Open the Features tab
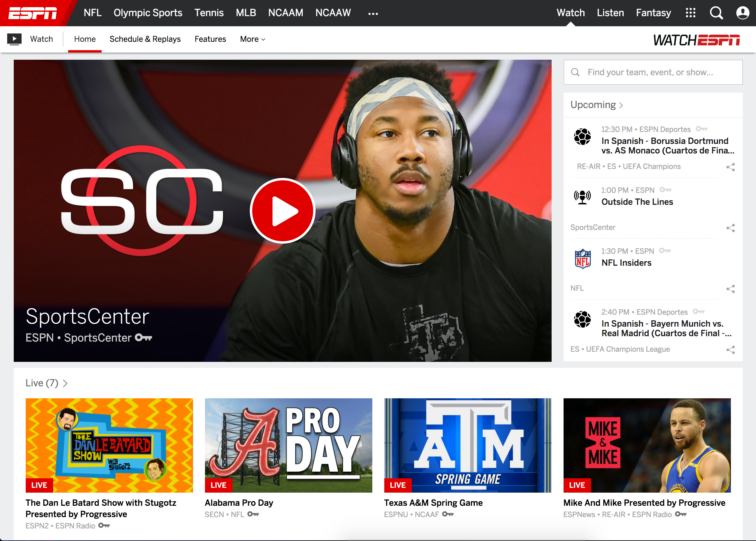 click(x=210, y=39)
